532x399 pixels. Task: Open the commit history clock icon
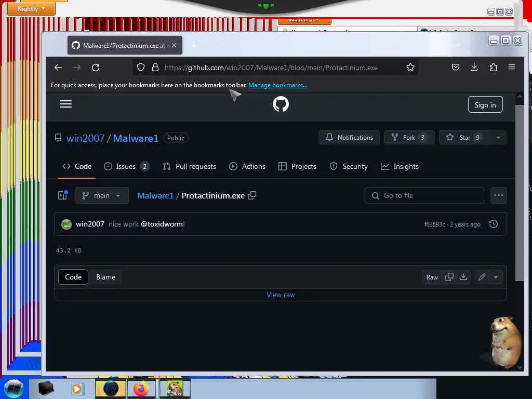[x=494, y=224]
